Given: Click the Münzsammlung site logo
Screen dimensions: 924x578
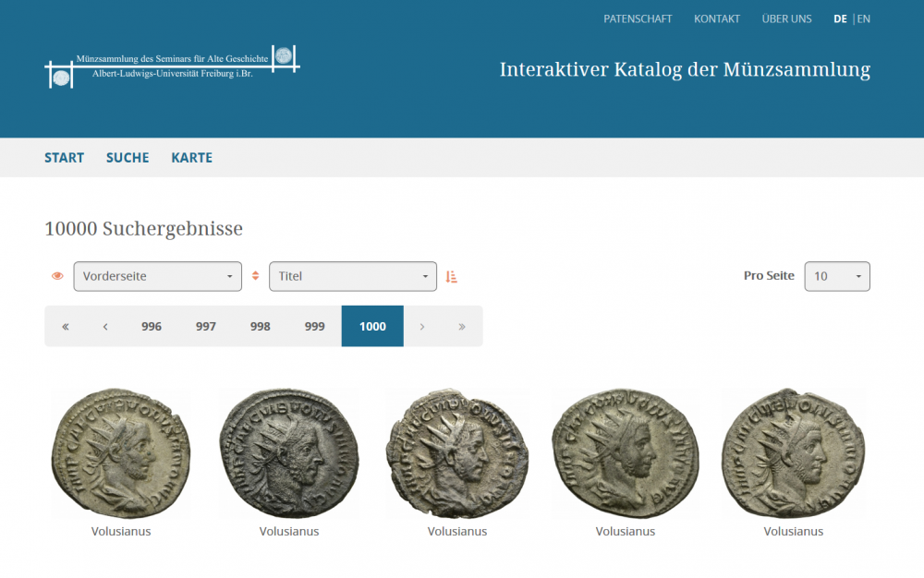Looking at the screenshot, I should point(172,66).
